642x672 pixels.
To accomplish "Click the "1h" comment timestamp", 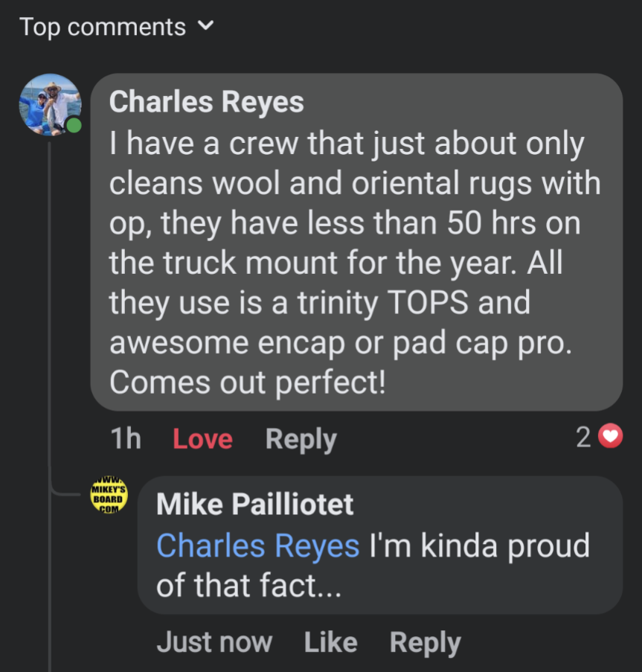I will (126, 438).
